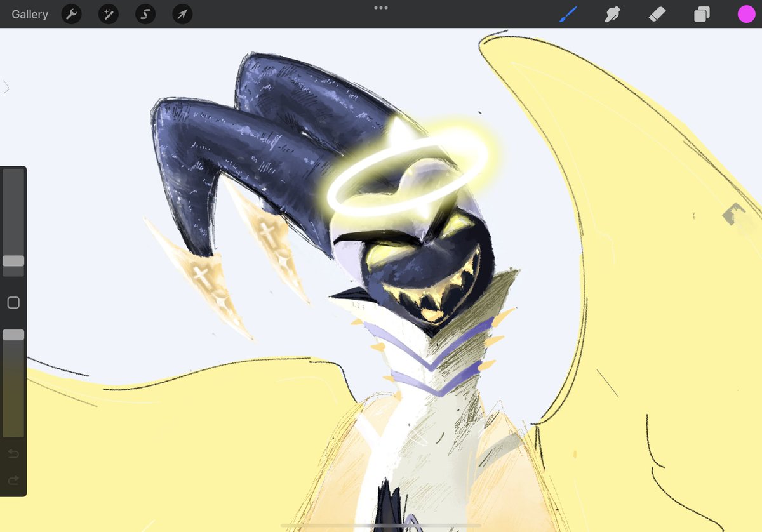The image size is (762, 532).
Task: Click the brush size slider handle
Action: (x=13, y=261)
